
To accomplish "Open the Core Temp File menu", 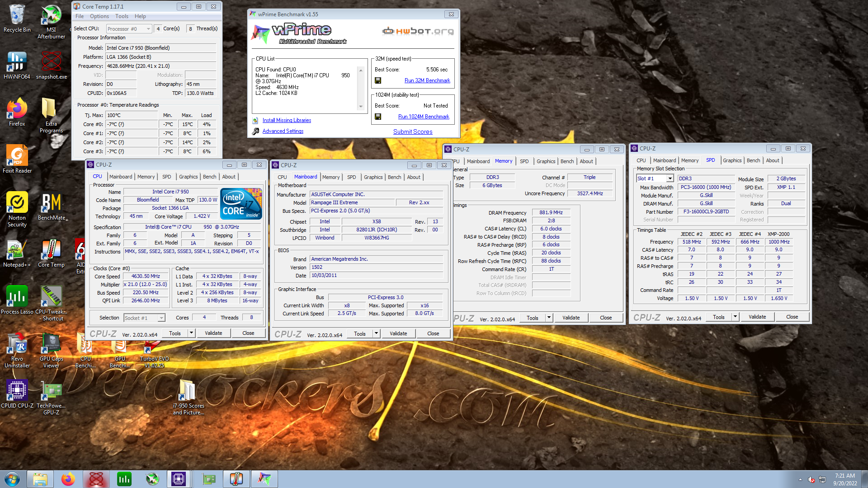I will pyautogui.click(x=80, y=16).
